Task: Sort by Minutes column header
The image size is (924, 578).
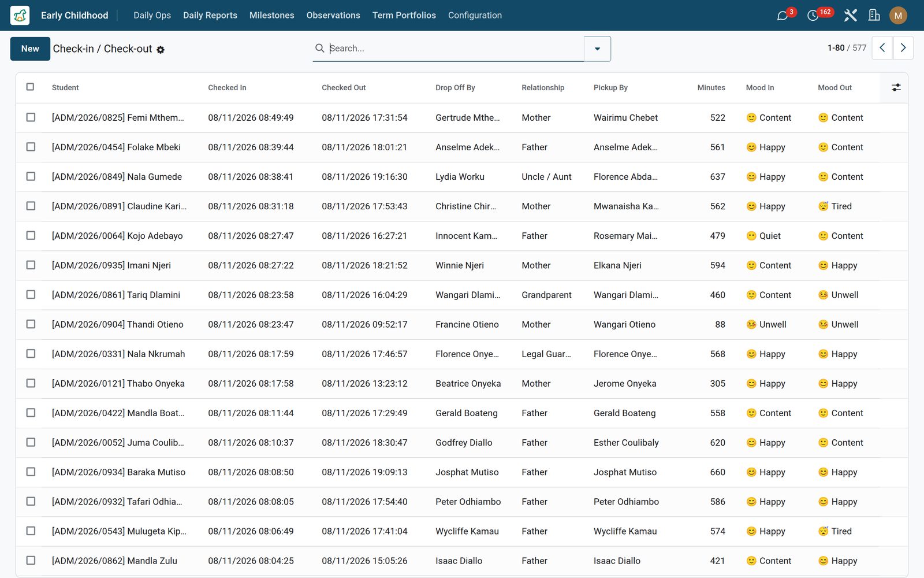Action: (x=711, y=87)
